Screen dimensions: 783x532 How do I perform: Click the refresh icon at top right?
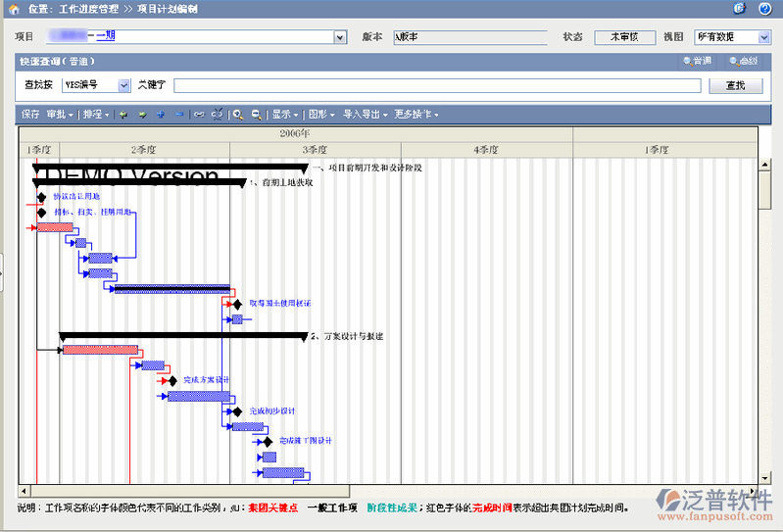pyautogui.click(x=740, y=9)
